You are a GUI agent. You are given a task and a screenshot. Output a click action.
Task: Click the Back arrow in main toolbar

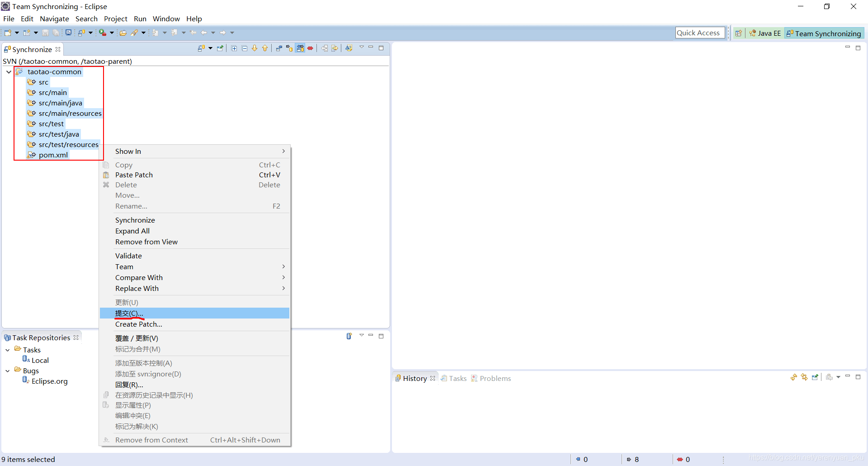point(204,33)
